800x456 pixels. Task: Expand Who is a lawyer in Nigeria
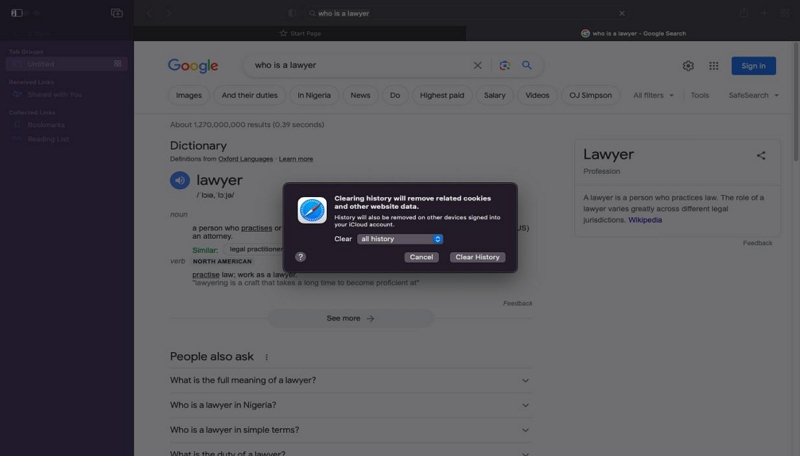coord(351,405)
